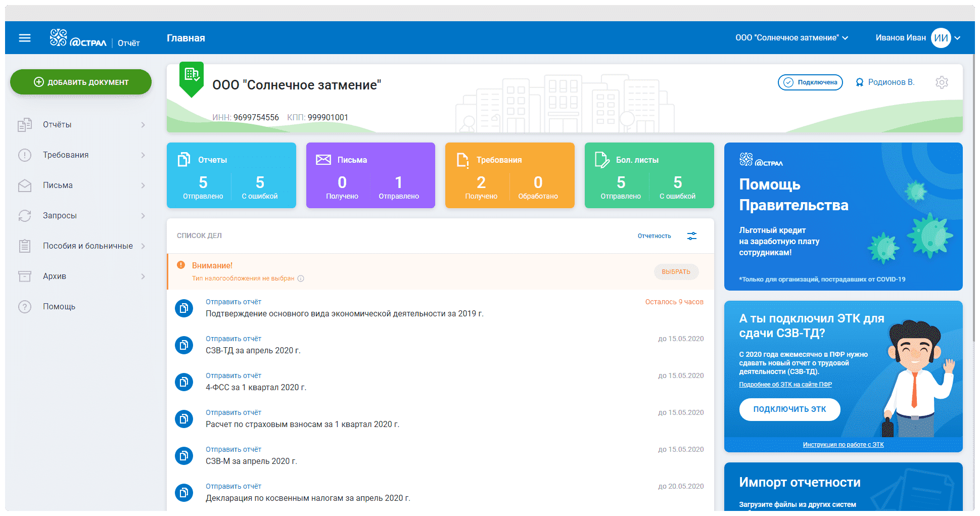The height and width of the screenshot is (516, 980).
Task: Open Инструкция по работе с ЭТК link
Action: (843, 445)
